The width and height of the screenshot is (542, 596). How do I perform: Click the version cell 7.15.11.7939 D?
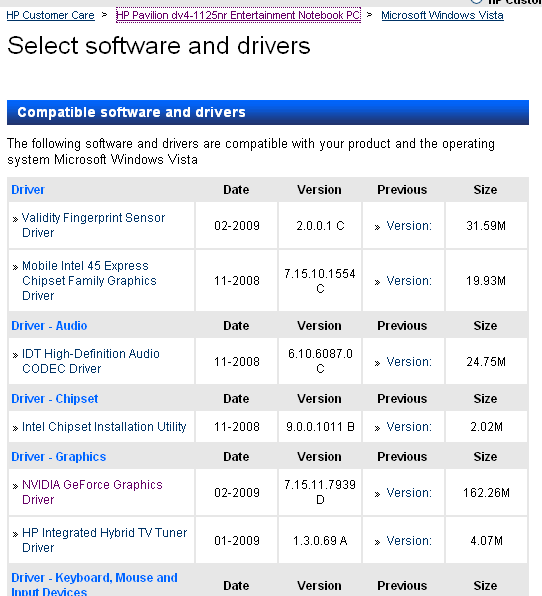coord(320,492)
